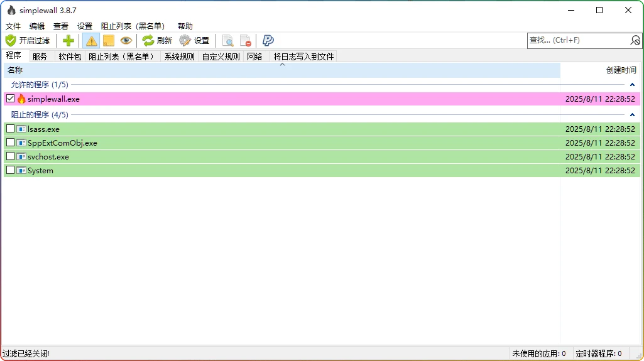
Task: Click the gear settings toolbar icon
Action: [x=185, y=40]
